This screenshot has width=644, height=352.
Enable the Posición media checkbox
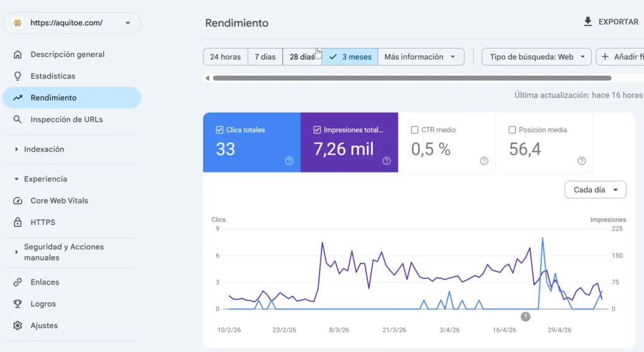coord(512,130)
